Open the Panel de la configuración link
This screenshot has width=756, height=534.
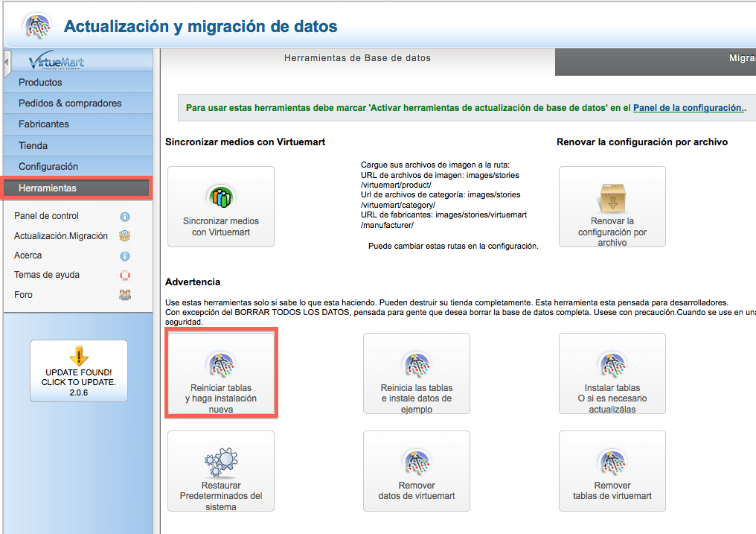pyautogui.click(x=688, y=107)
